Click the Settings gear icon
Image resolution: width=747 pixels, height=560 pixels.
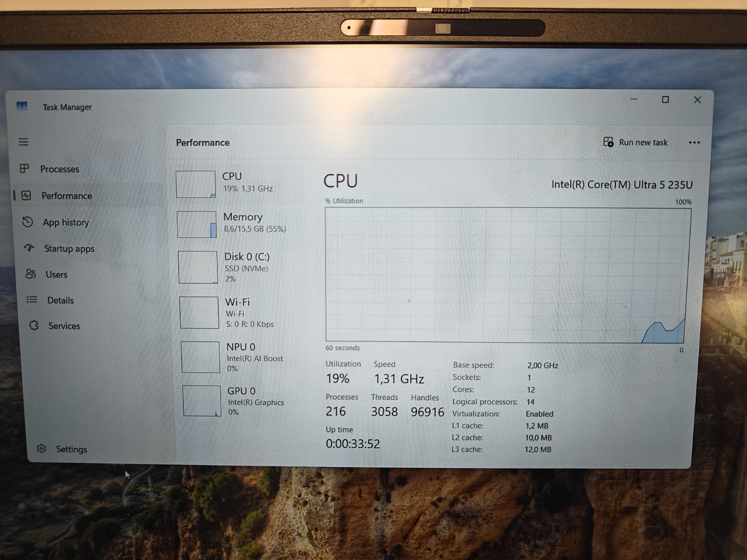(x=42, y=448)
